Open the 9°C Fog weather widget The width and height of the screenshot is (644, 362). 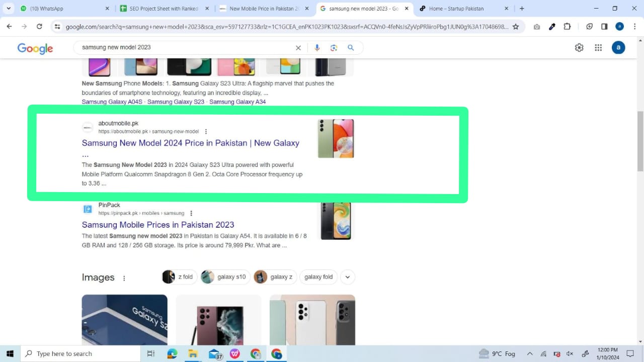(x=497, y=354)
